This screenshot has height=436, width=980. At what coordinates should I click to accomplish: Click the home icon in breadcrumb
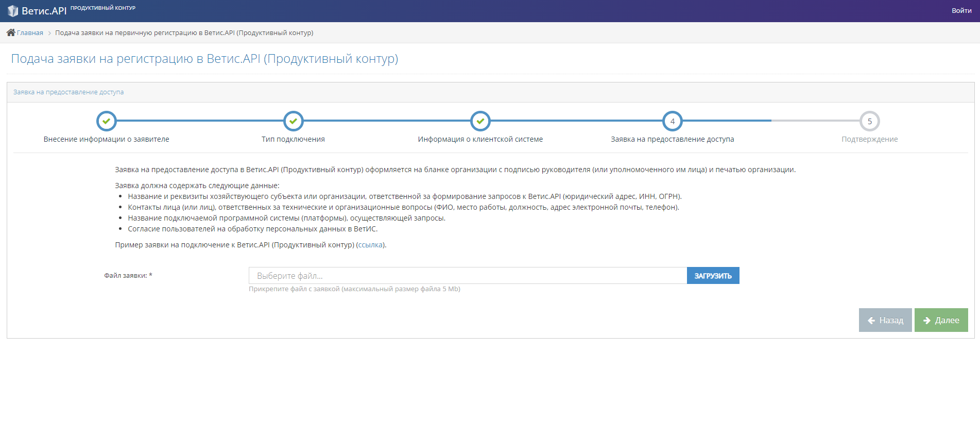coord(11,32)
